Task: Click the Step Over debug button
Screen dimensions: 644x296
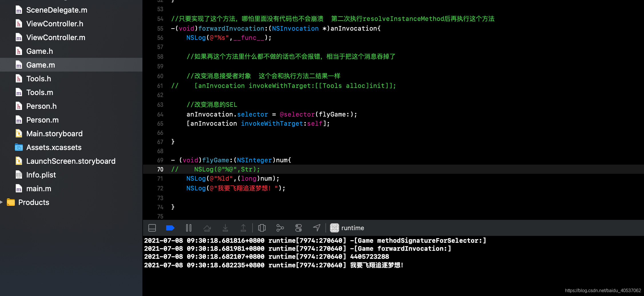Action: (207, 228)
